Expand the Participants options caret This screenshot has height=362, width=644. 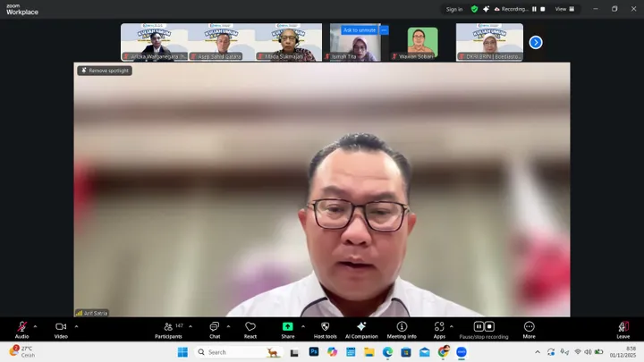click(191, 326)
